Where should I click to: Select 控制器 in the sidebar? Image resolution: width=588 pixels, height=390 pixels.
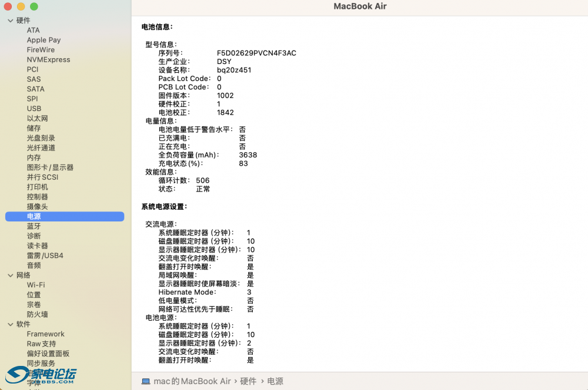point(37,197)
